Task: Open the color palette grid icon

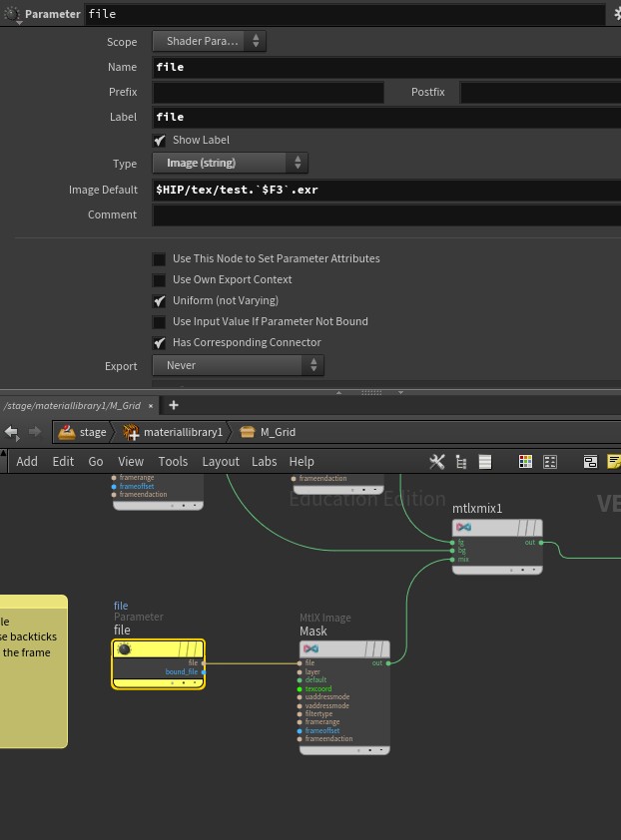Action: (525, 461)
